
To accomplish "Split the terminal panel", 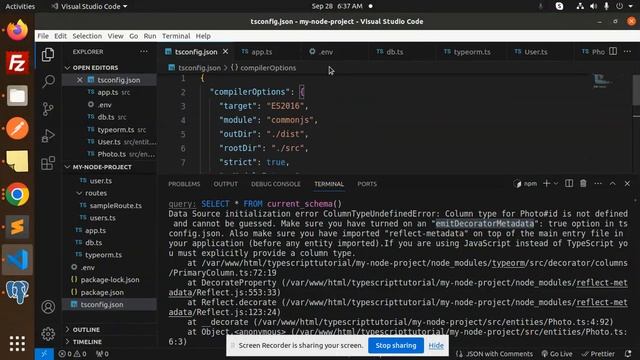I will 569,184.
